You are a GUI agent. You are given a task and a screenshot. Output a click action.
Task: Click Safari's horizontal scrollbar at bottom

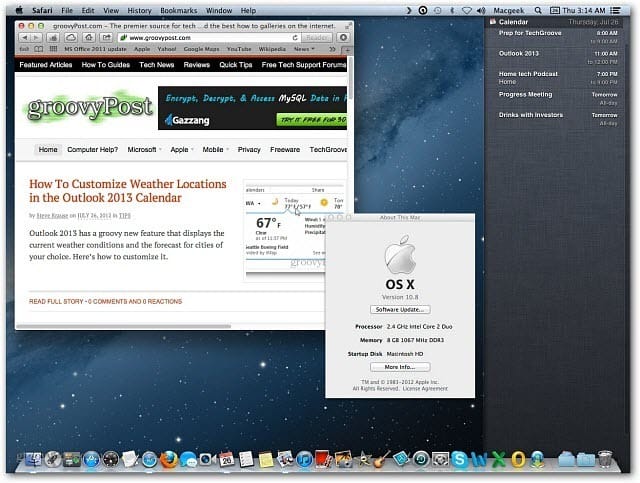click(x=123, y=326)
